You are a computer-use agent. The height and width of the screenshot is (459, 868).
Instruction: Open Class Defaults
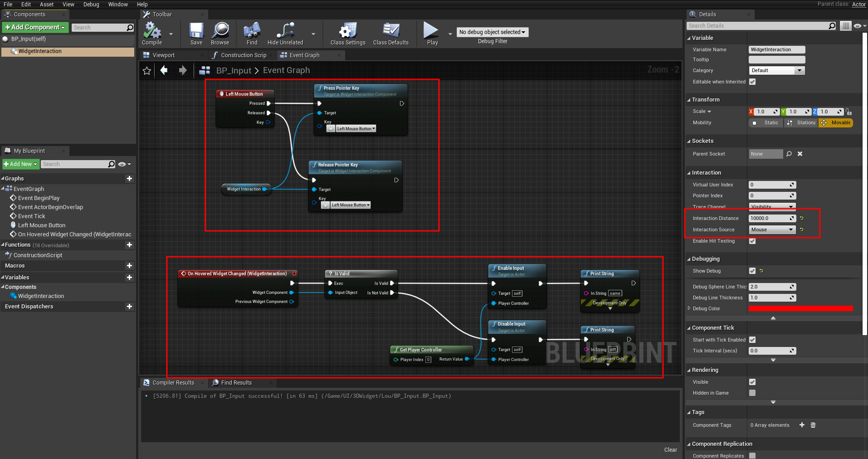pos(391,34)
